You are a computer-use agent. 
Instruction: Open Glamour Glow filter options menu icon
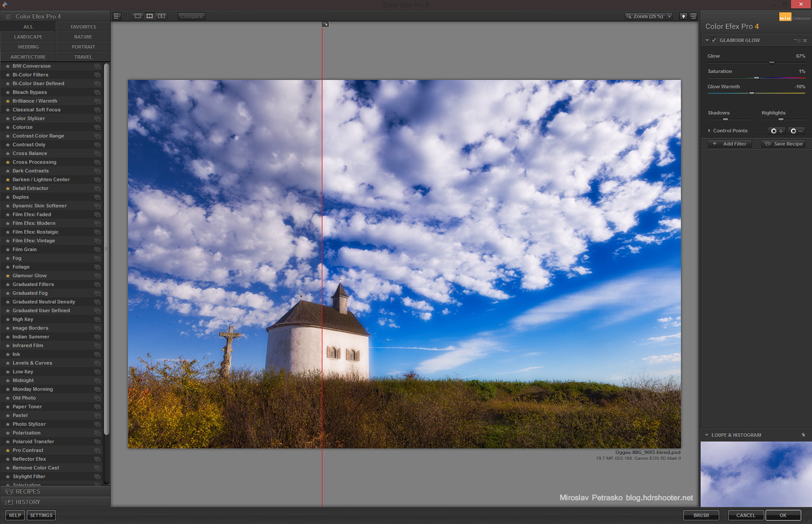tap(797, 40)
